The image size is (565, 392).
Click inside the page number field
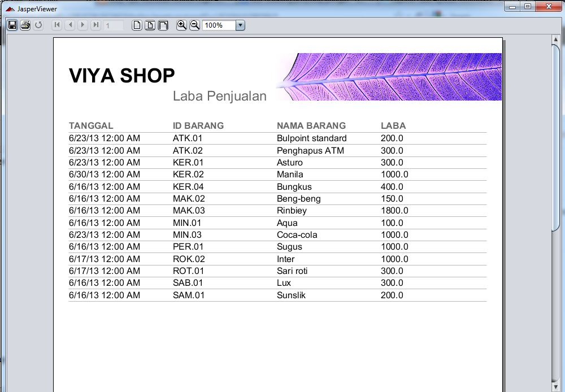click(112, 25)
